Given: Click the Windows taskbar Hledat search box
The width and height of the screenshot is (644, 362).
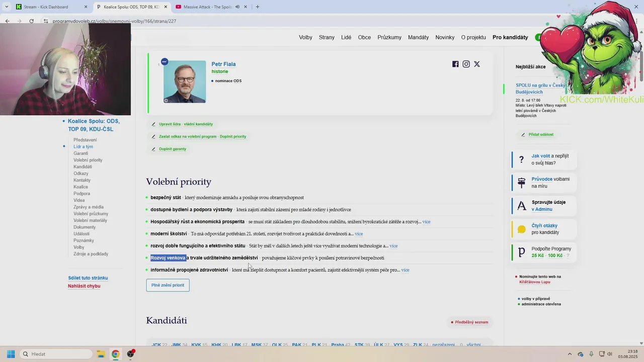Looking at the screenshot, I should (x=56, y=354).
